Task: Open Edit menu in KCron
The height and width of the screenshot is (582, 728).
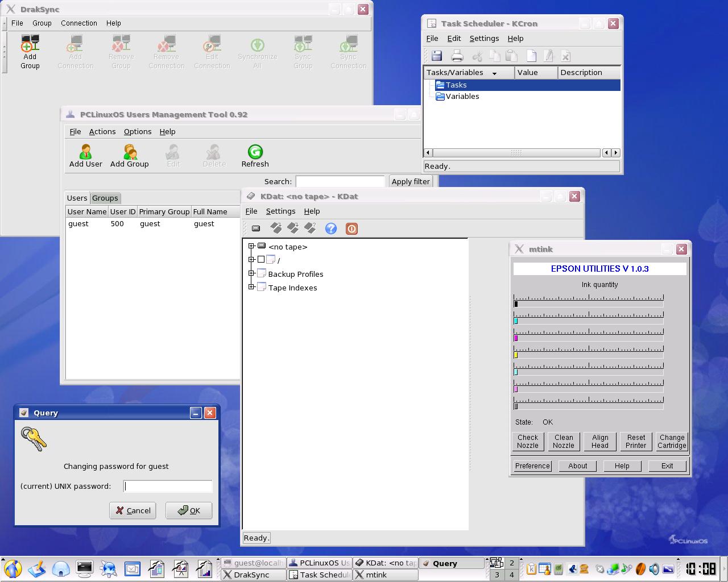Action: pyautogui.click(x=454, y=39)
